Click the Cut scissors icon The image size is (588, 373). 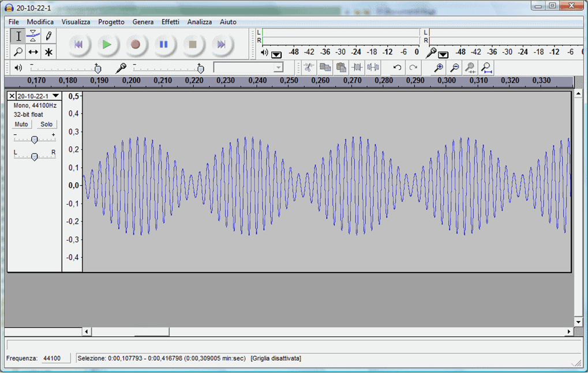[x=309, y=67]
